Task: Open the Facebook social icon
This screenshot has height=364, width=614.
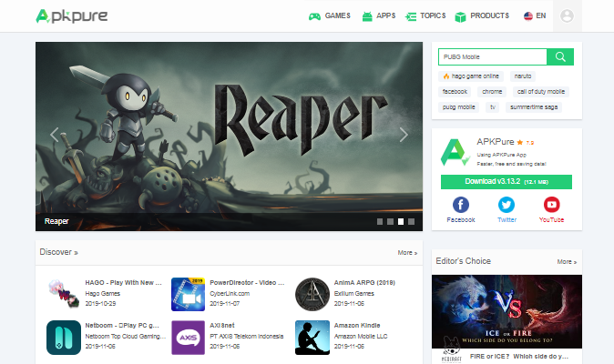Action: coord(461,205)
